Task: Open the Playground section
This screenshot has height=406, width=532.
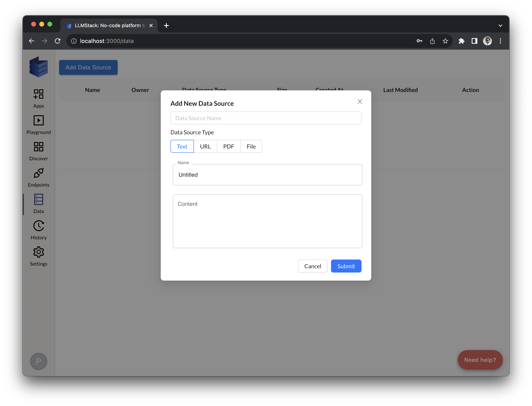Action: (x=38, y=124)
